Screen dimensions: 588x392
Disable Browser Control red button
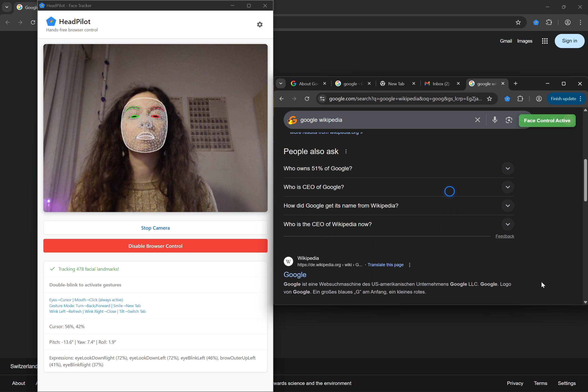155,246
